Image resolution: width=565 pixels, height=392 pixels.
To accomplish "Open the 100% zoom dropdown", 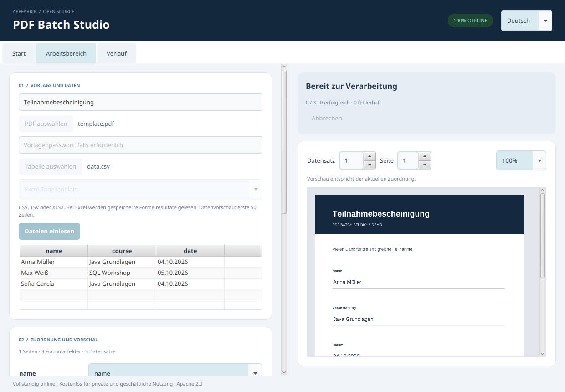I will point(521,160).
